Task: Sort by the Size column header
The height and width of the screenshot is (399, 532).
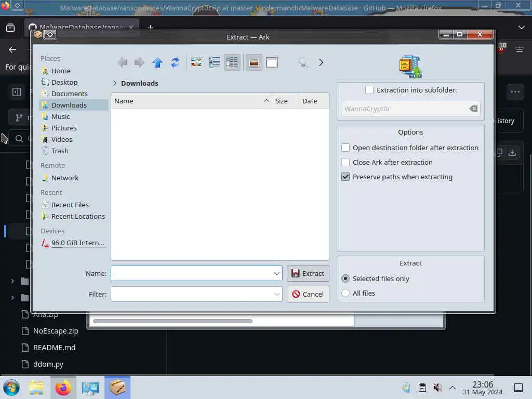Action: [x=285, y=101]
